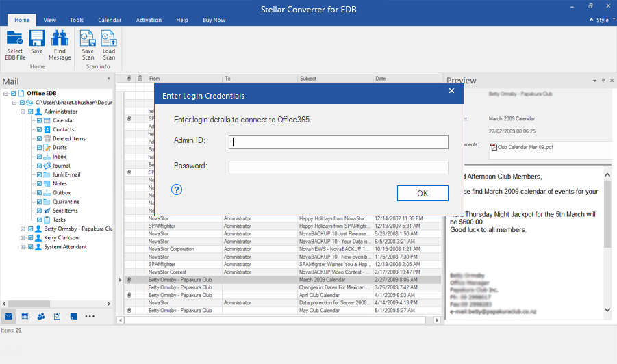The image size is (617, 364).
Task: Open more navigation options ellipsis
Action: 90,316
